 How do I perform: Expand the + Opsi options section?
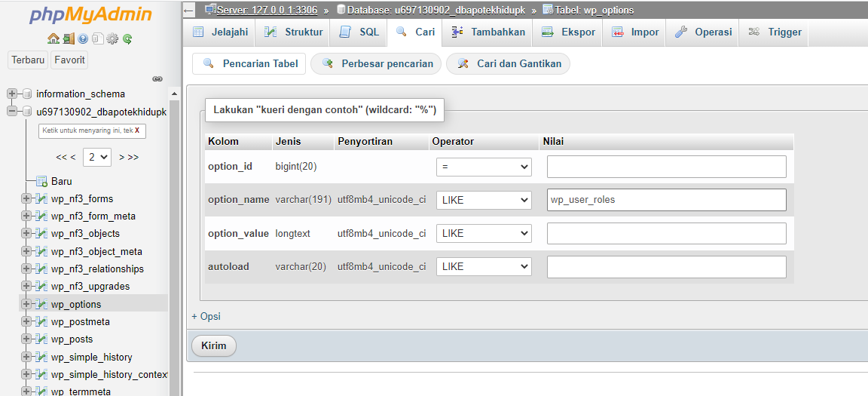pos(206,316)
